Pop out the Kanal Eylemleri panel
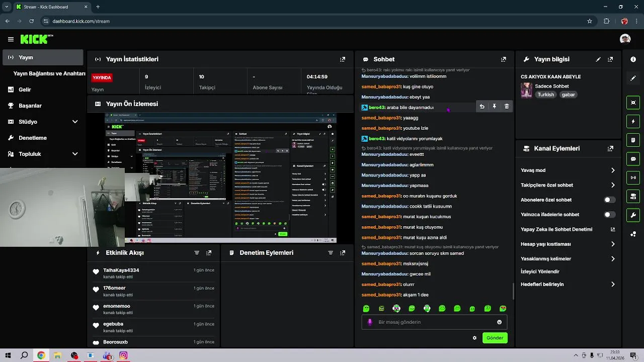This screenshot has width=644, height=362. click(x=610, y=149)
